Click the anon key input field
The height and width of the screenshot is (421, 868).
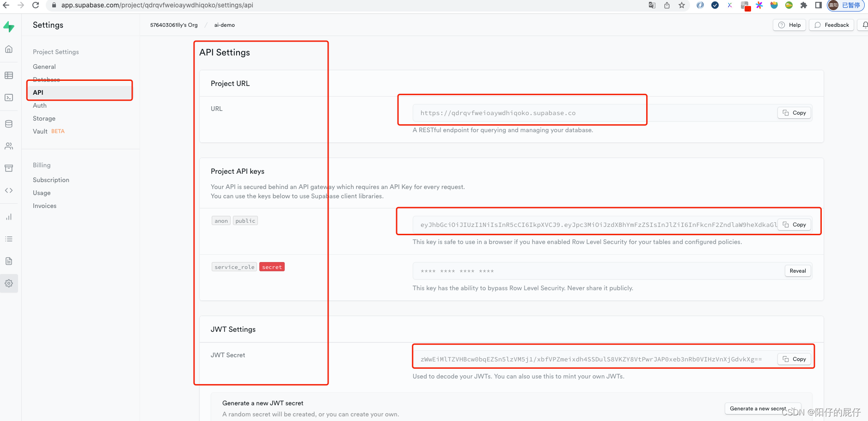pyautogui.click(x=612, y=225)
